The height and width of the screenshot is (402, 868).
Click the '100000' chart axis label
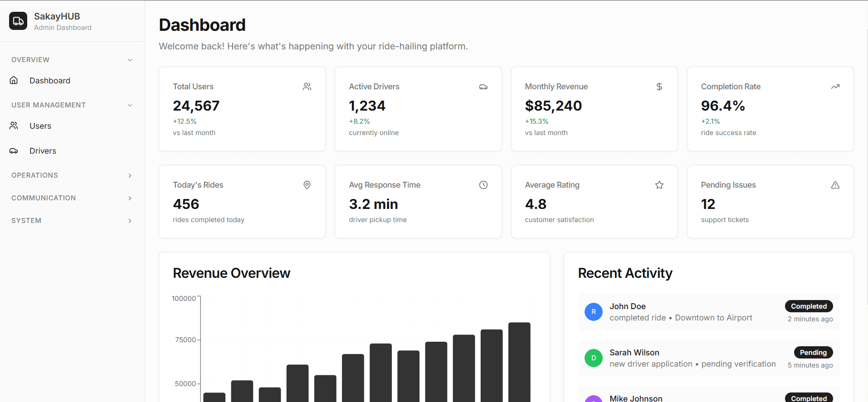(184, 299)
